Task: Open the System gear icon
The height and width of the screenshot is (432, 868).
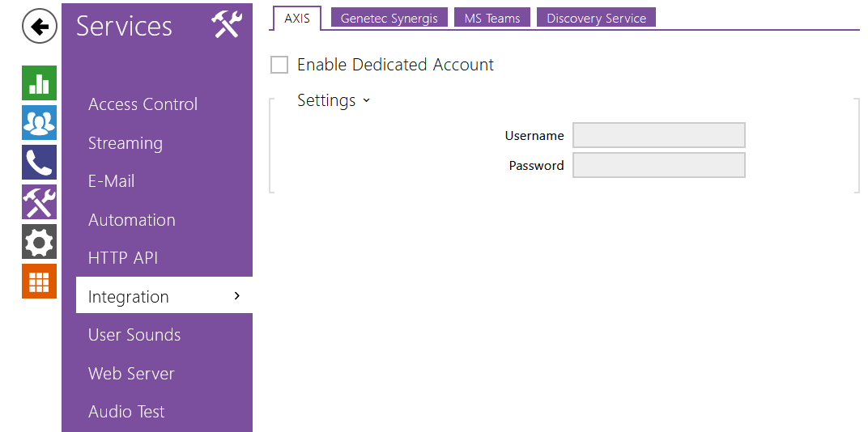Action: pyautogui.click(x=39, y=242)
